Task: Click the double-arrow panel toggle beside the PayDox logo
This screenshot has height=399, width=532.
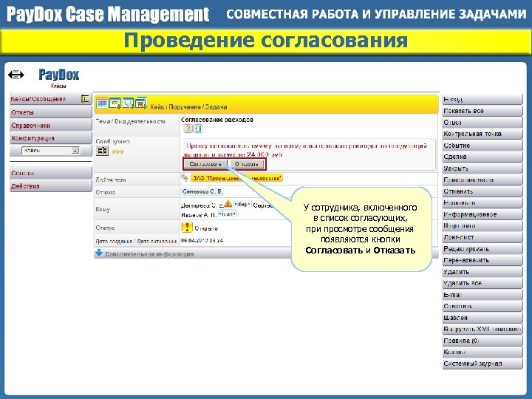Action: pos(16,75)
